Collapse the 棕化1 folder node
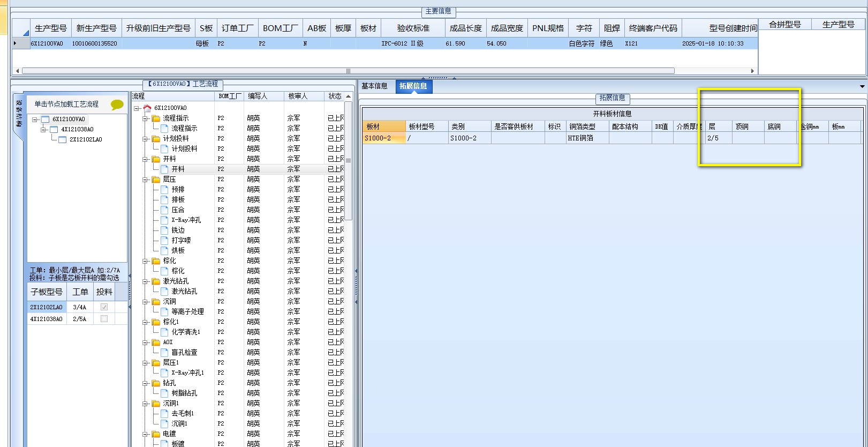This screenshot has height=447, width=868. click(x=145, y=322)
